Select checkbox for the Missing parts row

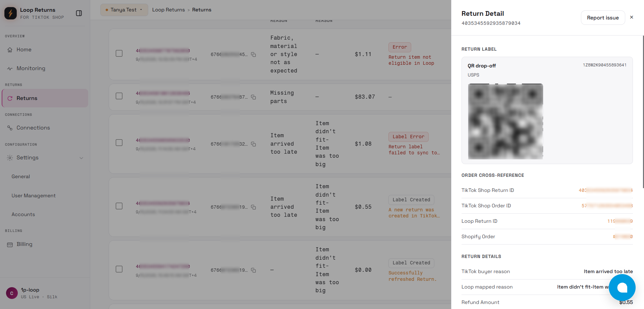pyautogui.click(x=119, y=96)
